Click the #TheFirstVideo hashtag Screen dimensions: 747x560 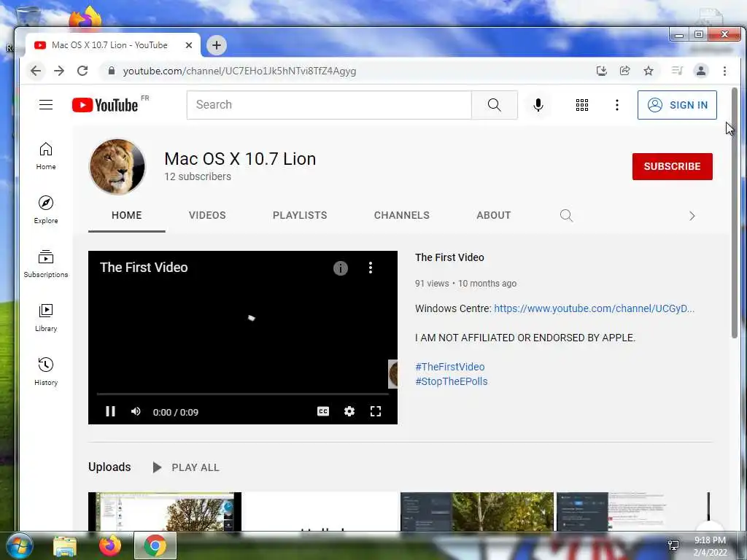[x=449, y=367]
